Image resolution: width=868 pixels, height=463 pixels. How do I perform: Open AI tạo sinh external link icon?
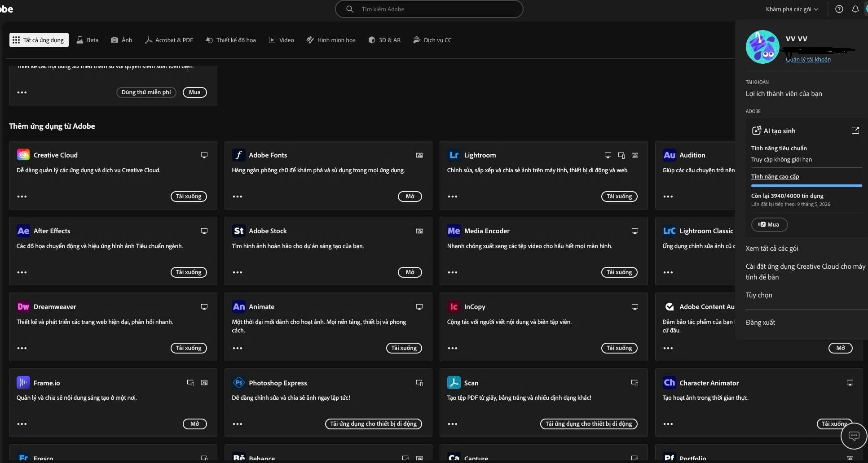tap(855, 130)
